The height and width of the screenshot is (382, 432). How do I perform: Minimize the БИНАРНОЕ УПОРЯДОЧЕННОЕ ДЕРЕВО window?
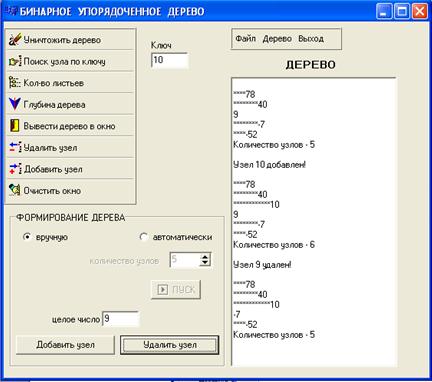click(x=384, y=12)
